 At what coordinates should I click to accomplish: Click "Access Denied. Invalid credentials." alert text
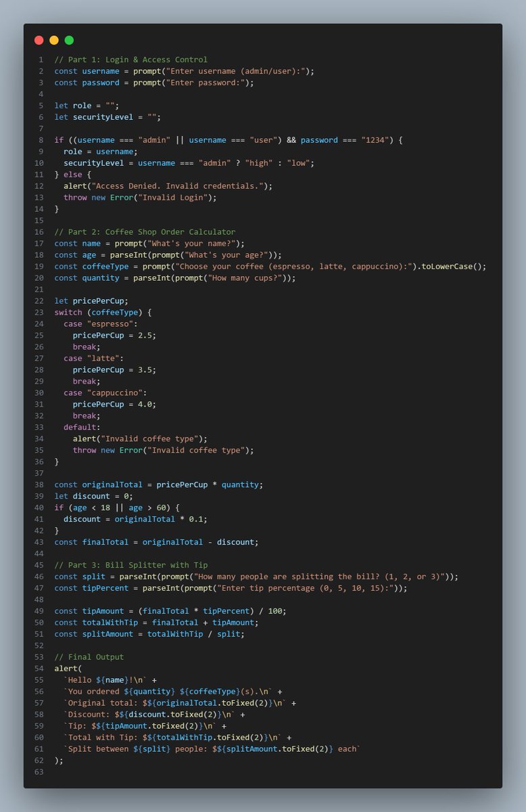pos(177,186)
